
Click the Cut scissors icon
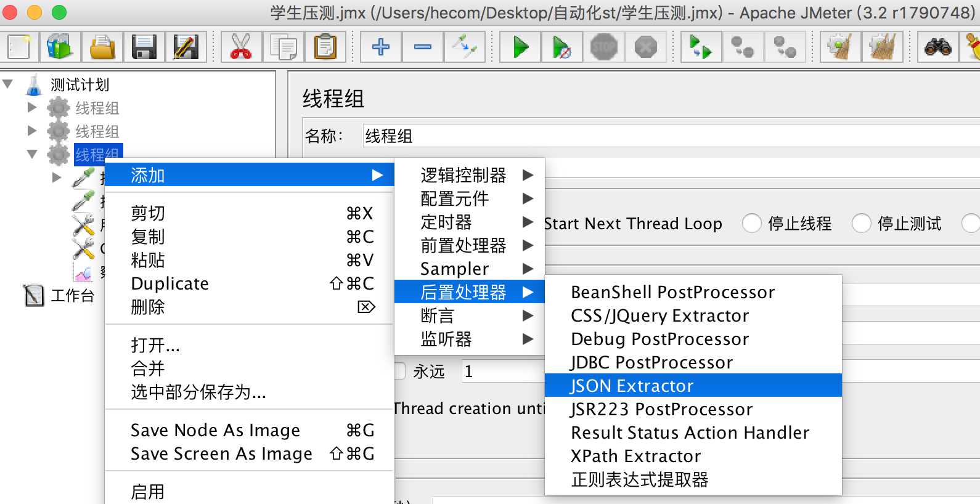[241, 47]
